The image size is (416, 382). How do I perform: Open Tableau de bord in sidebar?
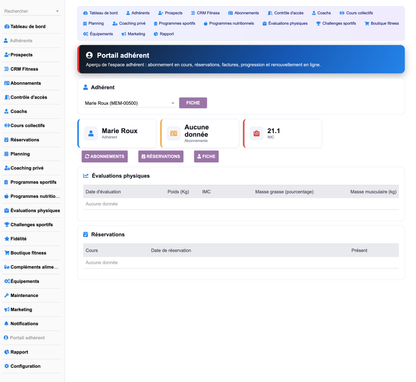(28, 26)
